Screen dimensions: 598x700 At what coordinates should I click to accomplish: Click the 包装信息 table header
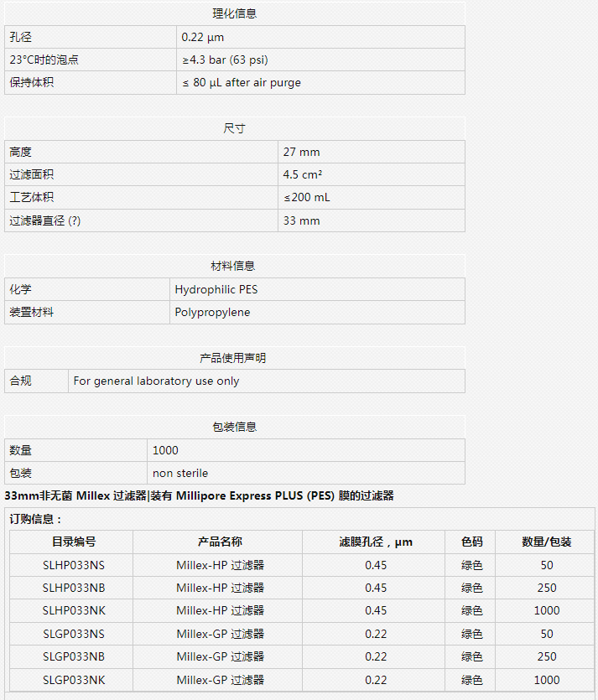(235, 428)
